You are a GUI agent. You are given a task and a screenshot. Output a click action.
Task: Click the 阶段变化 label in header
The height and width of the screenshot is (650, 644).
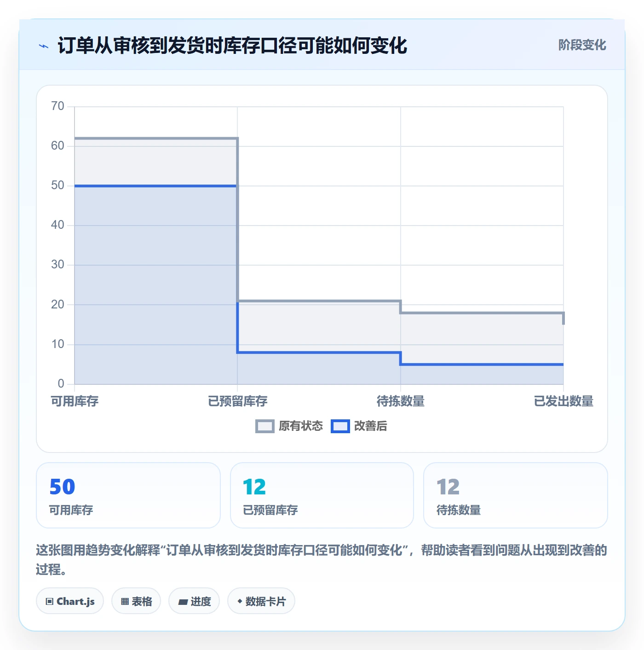pos(582,45)
